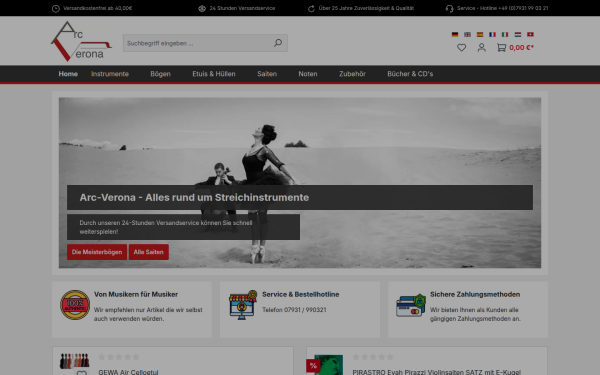Viewport: 600px width, 375px height.
Task: Click 'Wir bieten Ihnen als Kunden' description text
Action: coord(475,314)
